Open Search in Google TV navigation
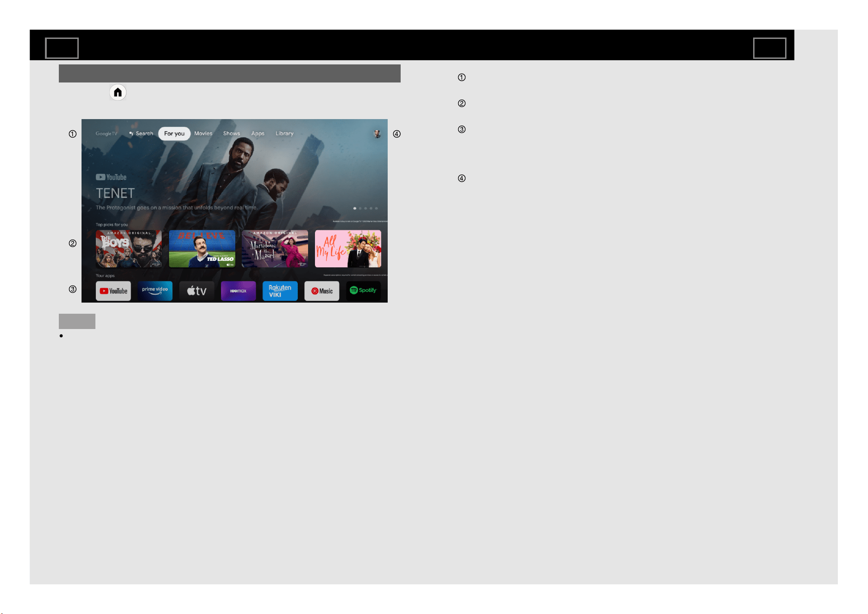 [141, 133]
